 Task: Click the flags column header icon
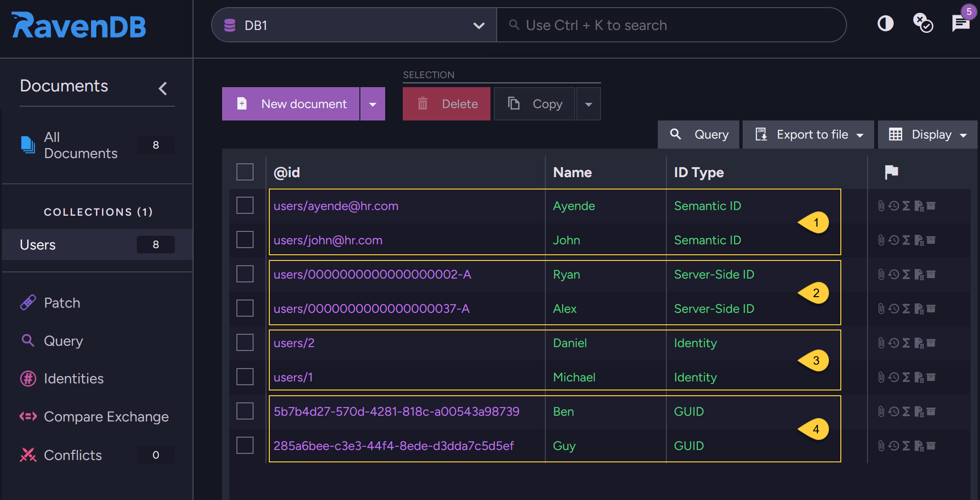pyautogui.click(x=891, y=172)
